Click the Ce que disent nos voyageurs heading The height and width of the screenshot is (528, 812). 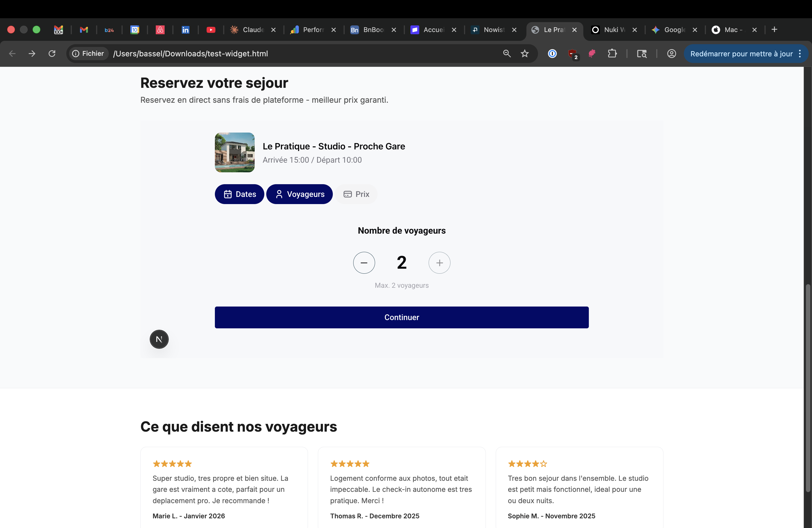coord(238,426)
